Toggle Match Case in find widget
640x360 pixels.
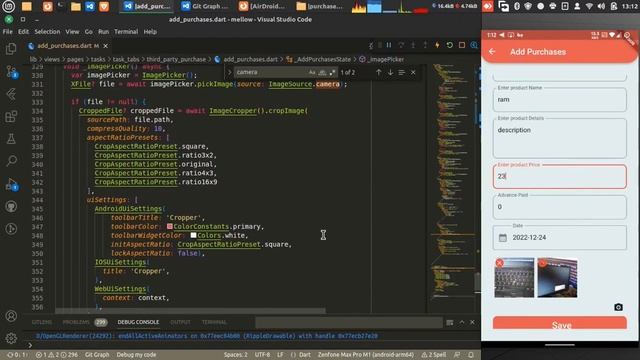coord(312,72)
